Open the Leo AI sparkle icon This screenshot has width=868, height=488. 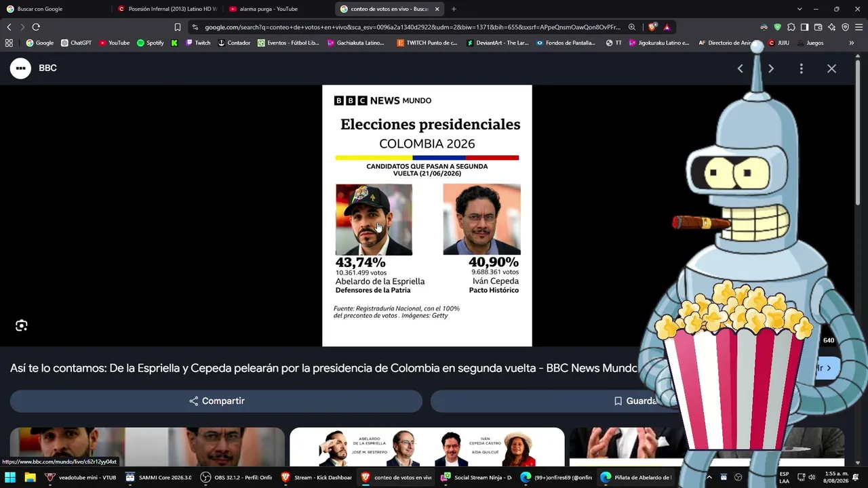point(831,27)
